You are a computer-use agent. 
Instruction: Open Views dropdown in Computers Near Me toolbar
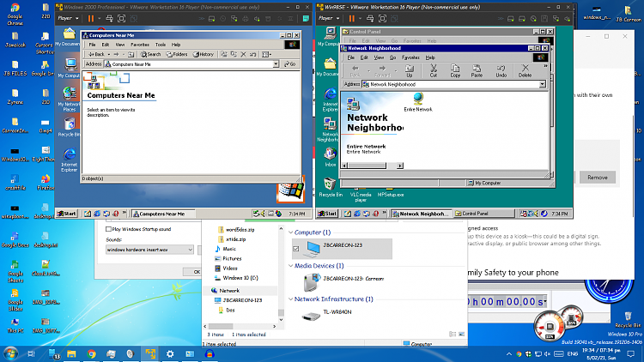coord(266,54)
